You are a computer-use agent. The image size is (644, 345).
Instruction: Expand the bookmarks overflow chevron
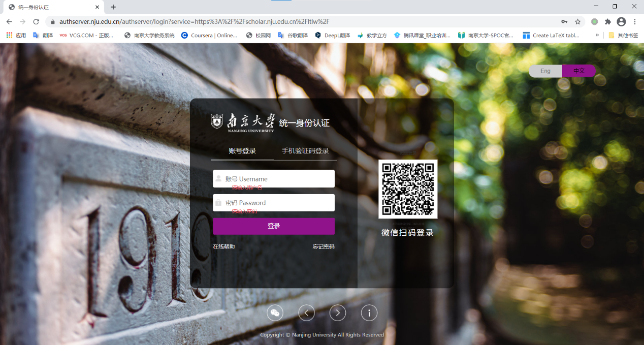tap(597, 36)
